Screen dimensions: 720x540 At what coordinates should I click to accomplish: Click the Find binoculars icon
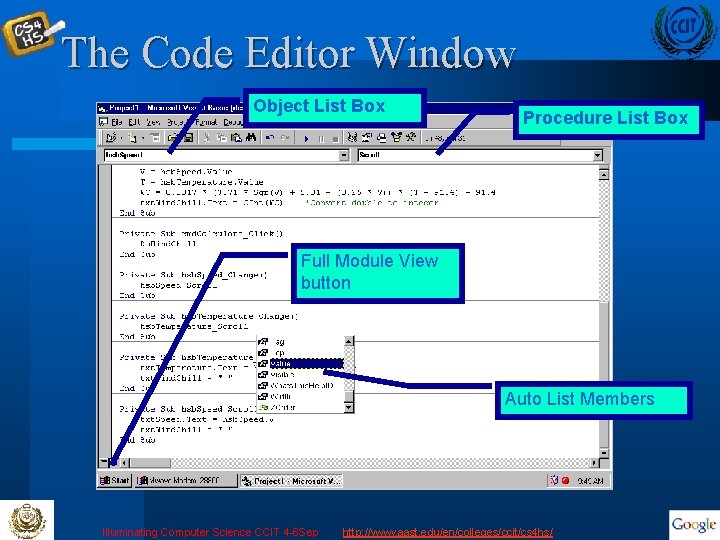click(251, 137)
